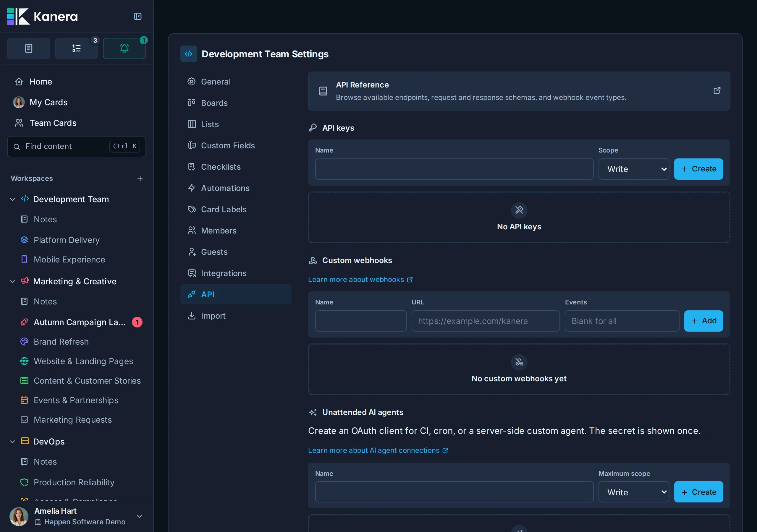Screen dimensions: 757x532
Task: Open Card Labels settings section
Action: [236, 209]
